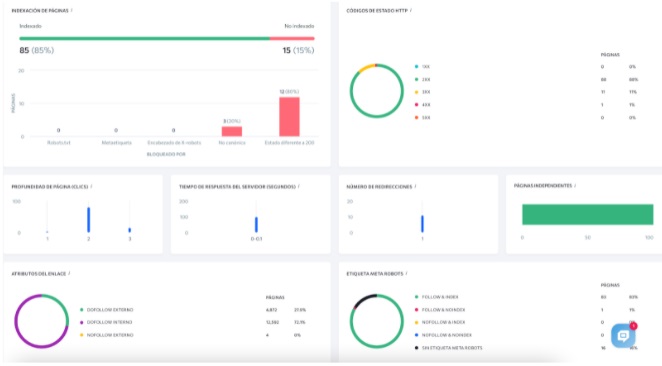
Task: Click the '85 (85%)' indexed count
Action: click(37, 50)
